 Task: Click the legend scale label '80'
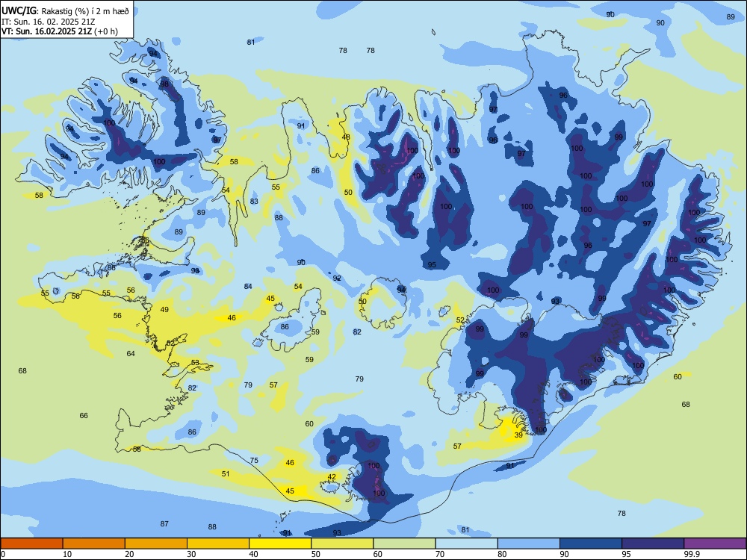coord(502,554)
